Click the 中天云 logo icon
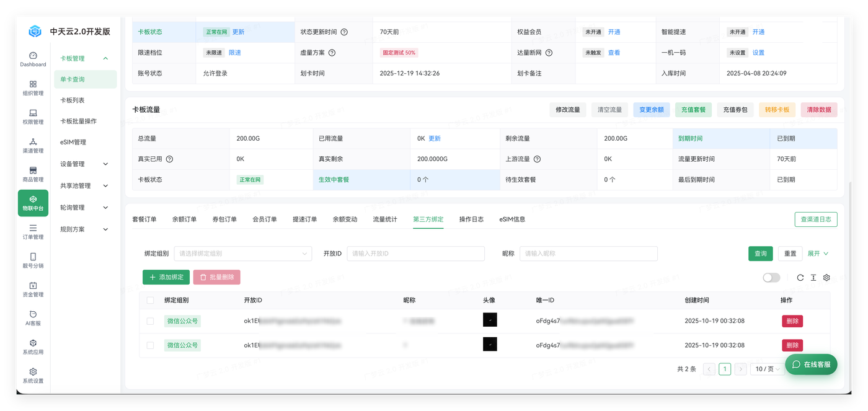Image resolution: width=868 pixels, height=411 pixels. (x=35, y=31)
